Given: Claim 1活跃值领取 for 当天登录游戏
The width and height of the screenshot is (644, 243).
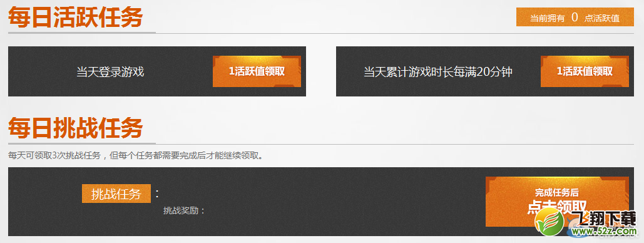Looking at the screenshot, I should coord(257,71).
